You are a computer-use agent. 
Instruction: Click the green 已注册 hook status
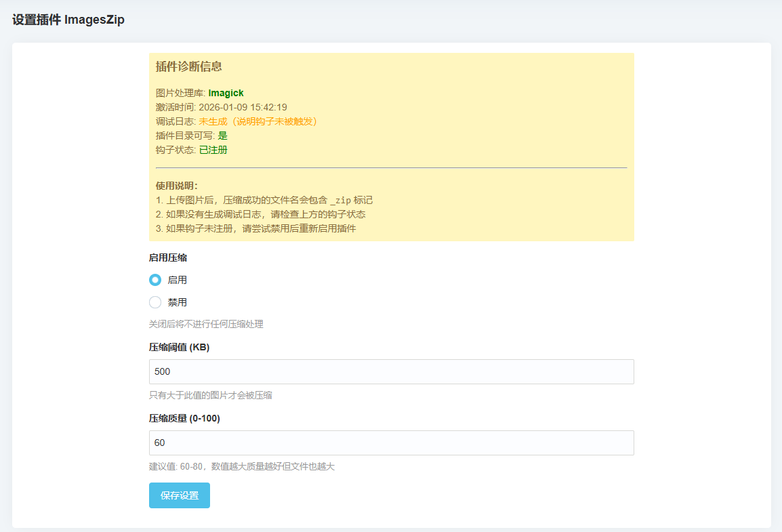pyautogui.click(x=213, y=150)
